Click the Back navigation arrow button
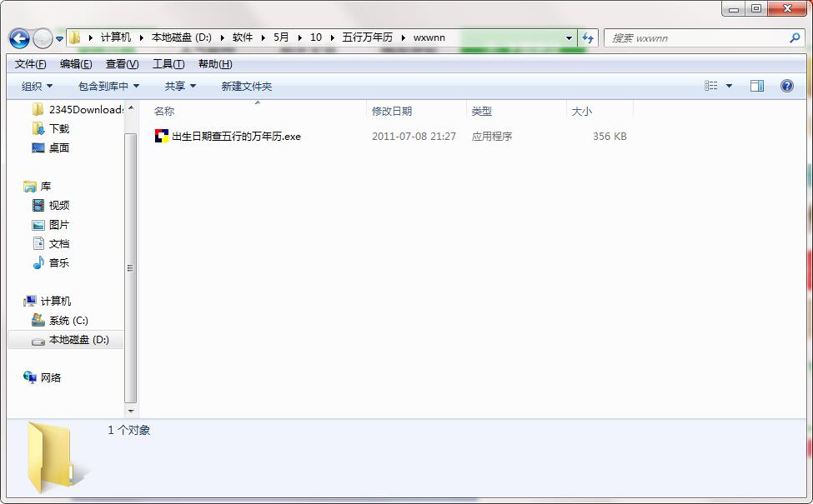 19,38
